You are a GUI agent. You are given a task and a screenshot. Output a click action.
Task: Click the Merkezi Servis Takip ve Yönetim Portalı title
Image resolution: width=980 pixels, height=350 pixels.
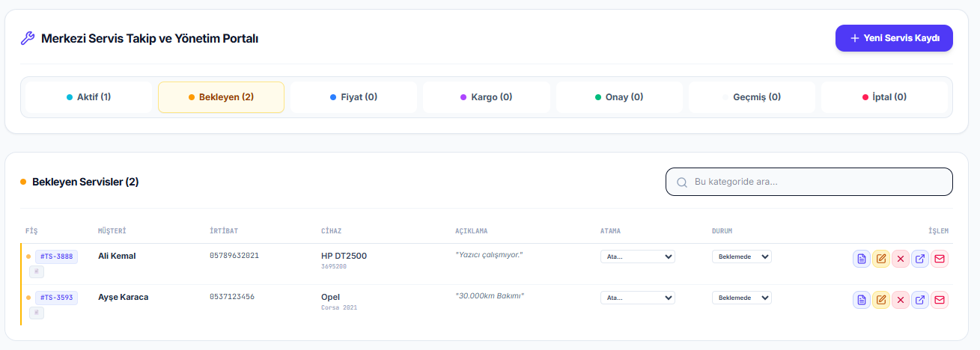coord(150,38)
